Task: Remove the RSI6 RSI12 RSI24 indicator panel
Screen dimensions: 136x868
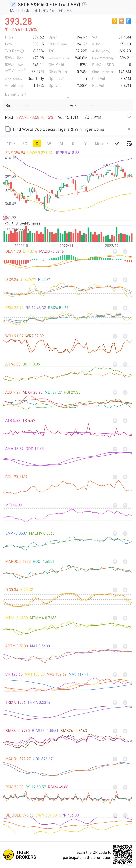Action: 125,308
